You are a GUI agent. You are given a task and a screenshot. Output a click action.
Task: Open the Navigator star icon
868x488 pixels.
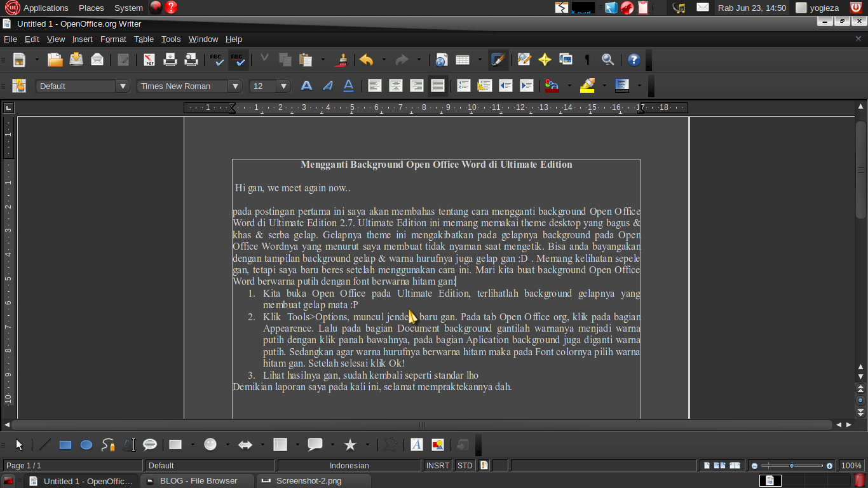pos(545,60)
